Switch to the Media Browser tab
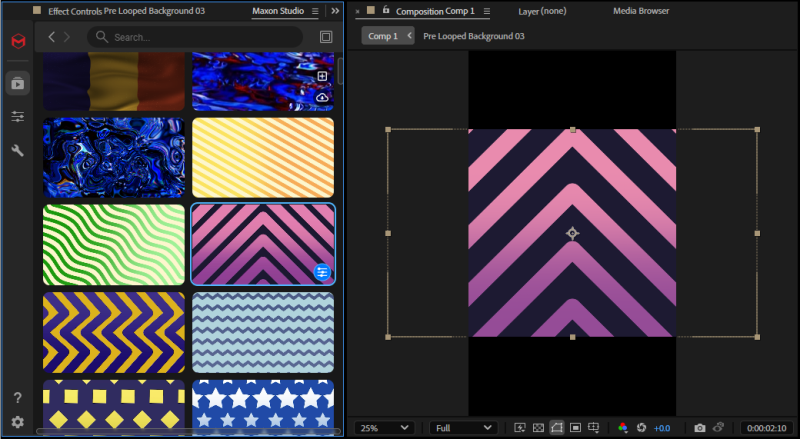The height and width of the screenshot is (439, 800). pos(643,11)
